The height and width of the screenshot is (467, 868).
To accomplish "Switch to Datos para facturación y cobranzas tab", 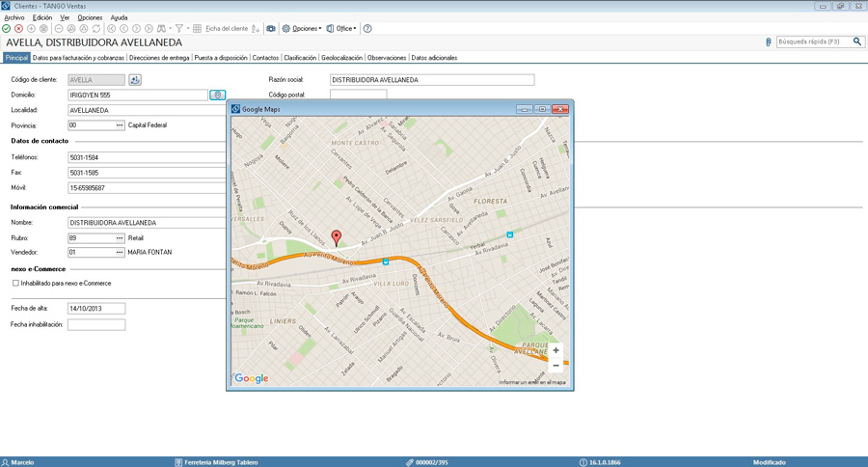I will point(79,58).
